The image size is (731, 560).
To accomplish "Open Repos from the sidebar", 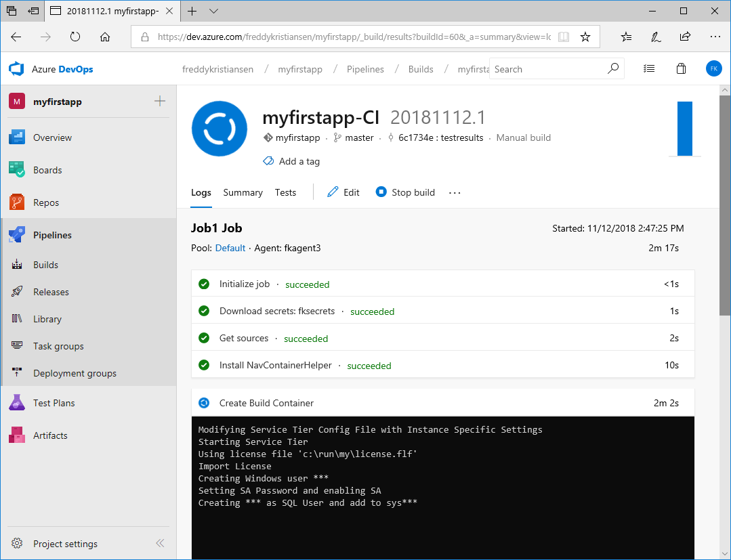I will coord(45,202).
